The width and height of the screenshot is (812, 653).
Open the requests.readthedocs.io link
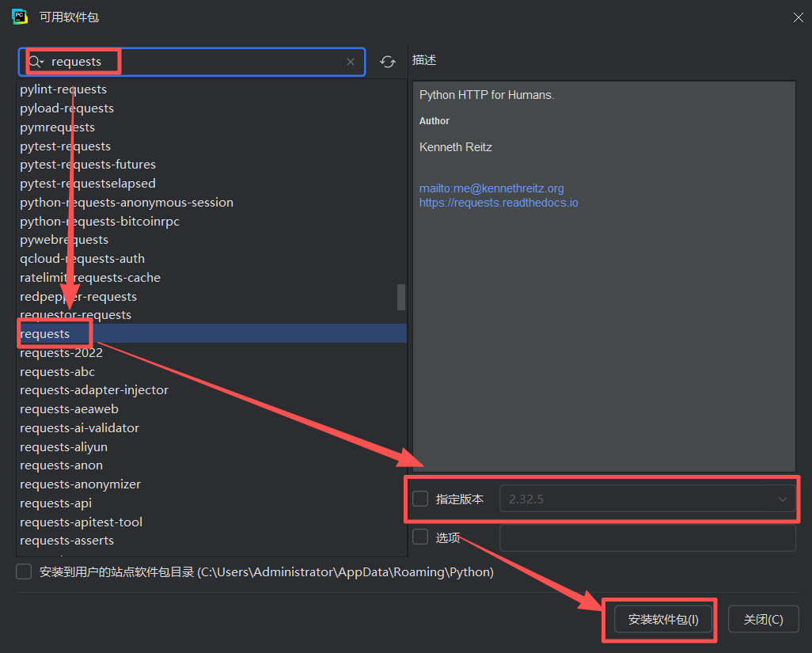tap(499, 203)
